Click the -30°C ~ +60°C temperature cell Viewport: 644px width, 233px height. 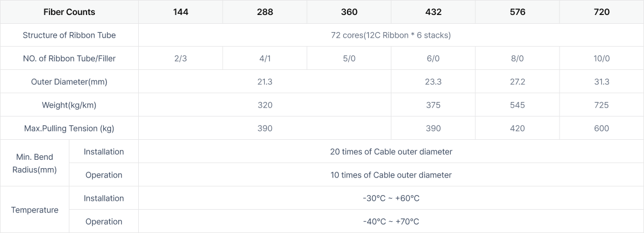click(x=391, y=198)
